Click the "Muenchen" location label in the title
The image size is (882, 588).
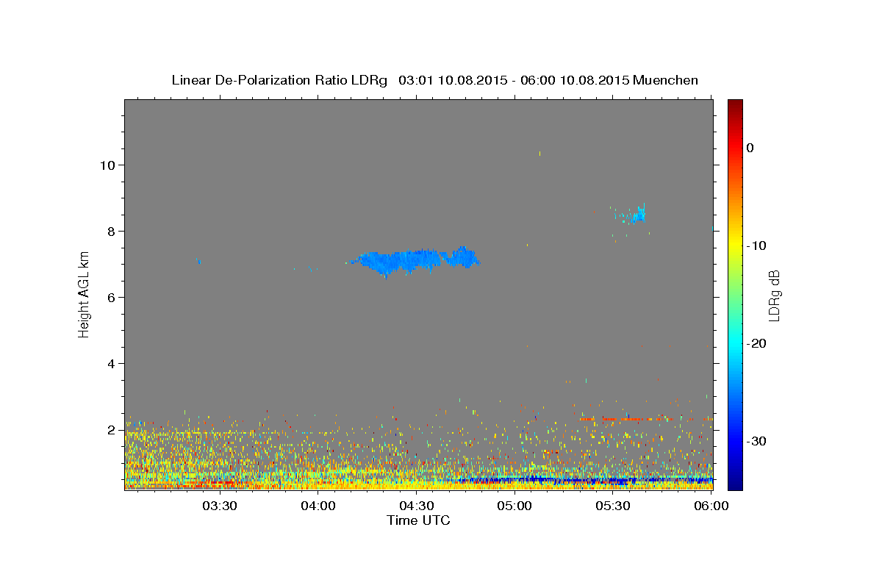[x=666, y=80]
